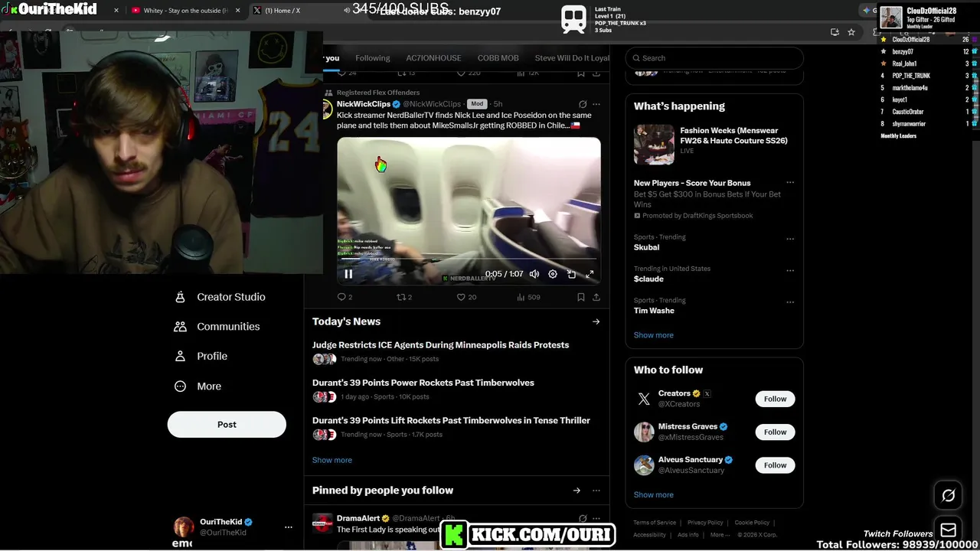Open Grok icon on DramaAlert post
This screenshot has width=980, height=551.
click(x=583, y=519)
